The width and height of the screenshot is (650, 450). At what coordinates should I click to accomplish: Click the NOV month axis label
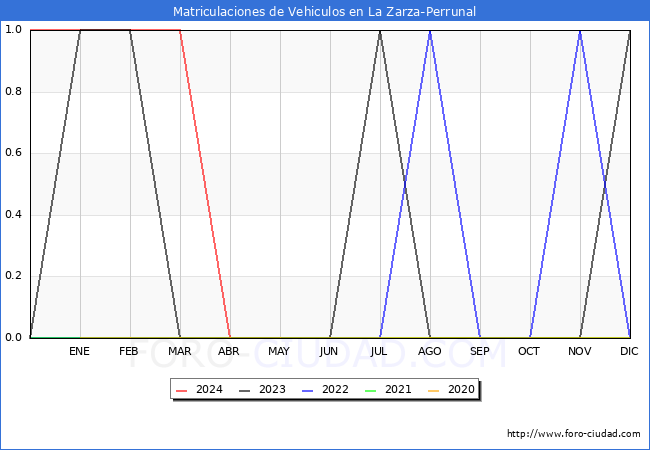coord(580,351)
